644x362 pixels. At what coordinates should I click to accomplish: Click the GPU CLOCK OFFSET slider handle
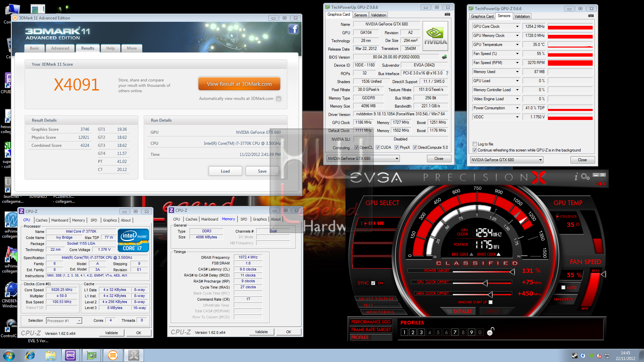click(485, 283)
